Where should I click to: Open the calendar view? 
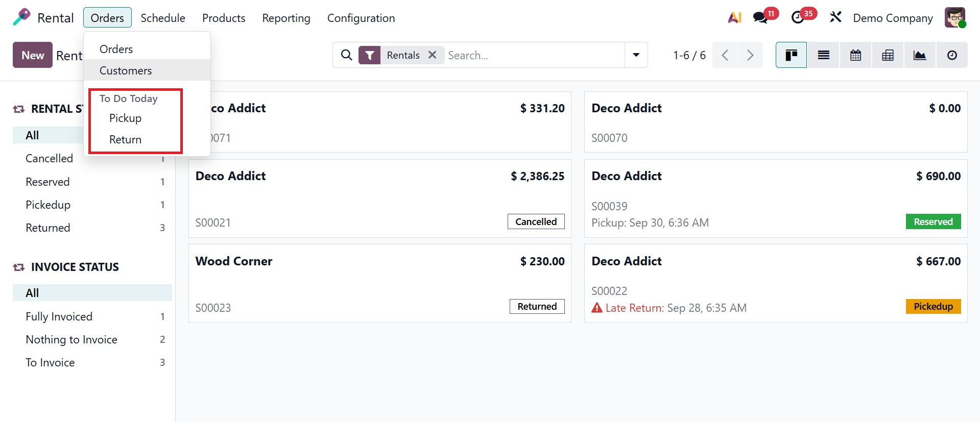click(855, 55)
